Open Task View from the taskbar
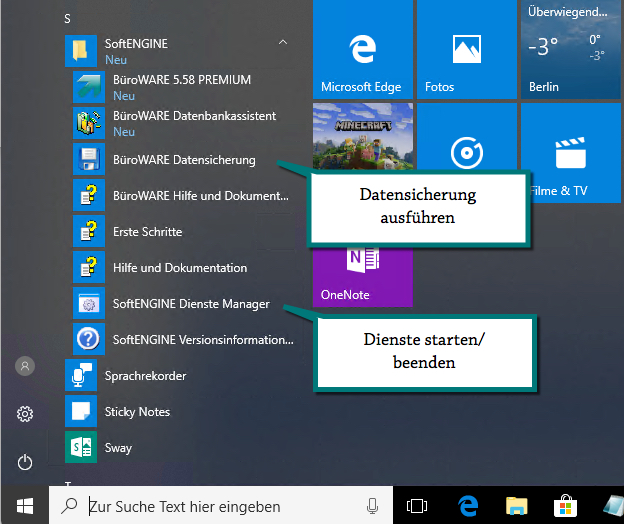 pos(417,507)
